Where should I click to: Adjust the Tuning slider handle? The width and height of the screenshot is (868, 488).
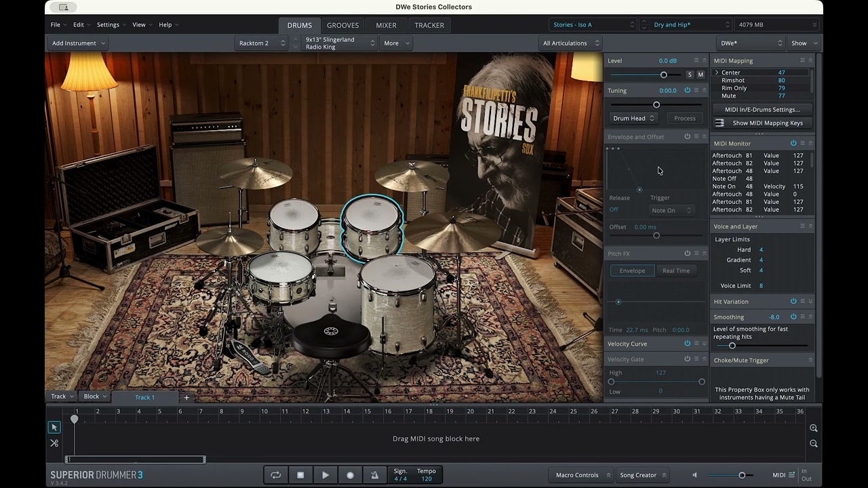point(656,104)
